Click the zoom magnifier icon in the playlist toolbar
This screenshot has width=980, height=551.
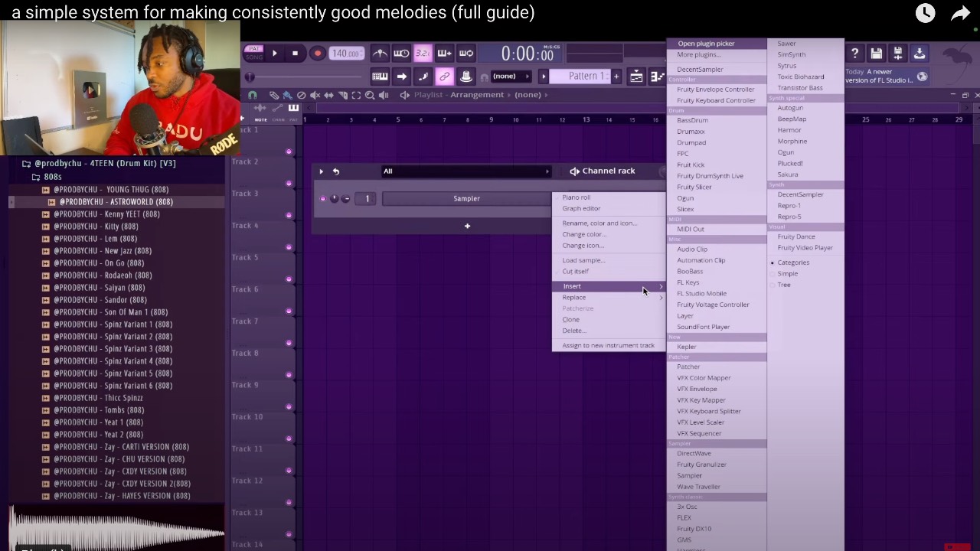[x=370, y=95]
